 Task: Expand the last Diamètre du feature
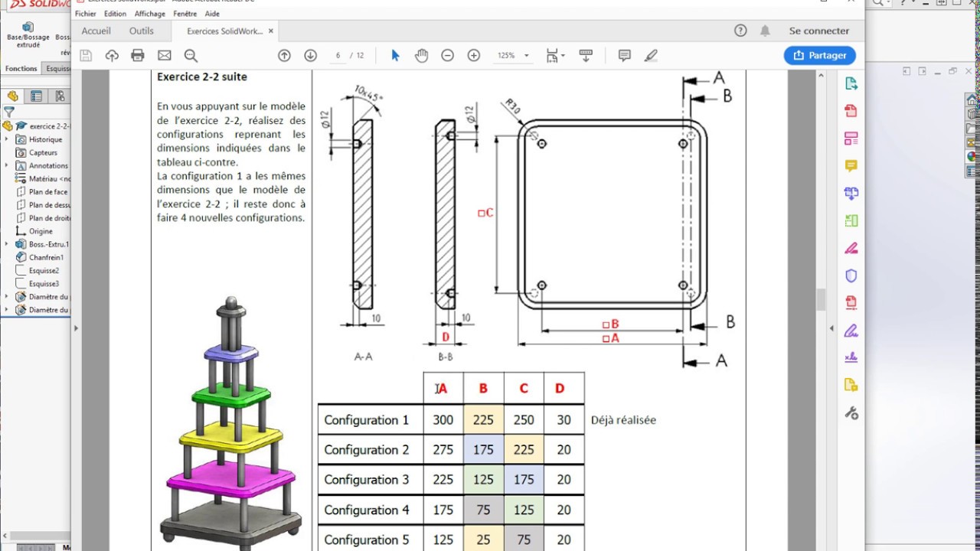pyautogui.click(x=7, y=310)
